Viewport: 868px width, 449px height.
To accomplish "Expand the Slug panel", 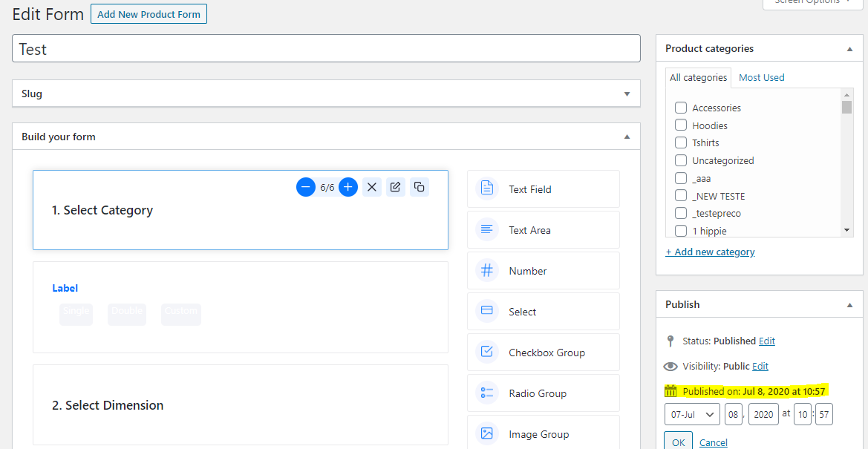I will 627,94.
